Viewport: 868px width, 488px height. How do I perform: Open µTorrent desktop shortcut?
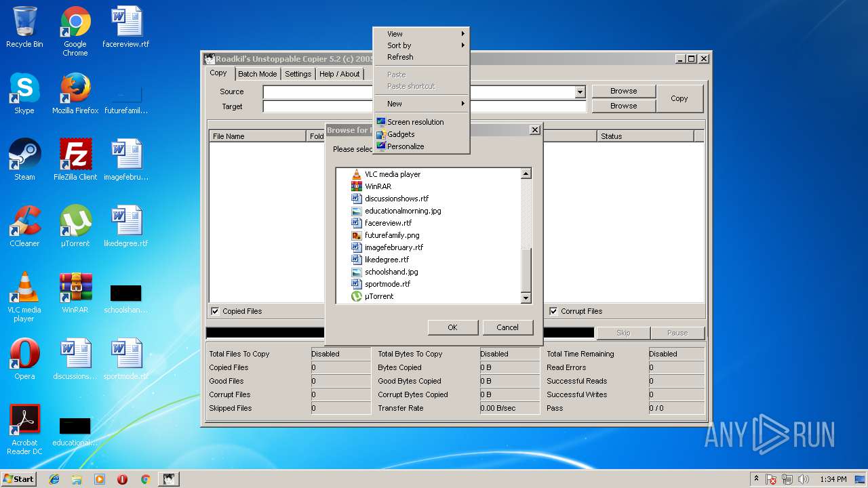tap(75, 226)
